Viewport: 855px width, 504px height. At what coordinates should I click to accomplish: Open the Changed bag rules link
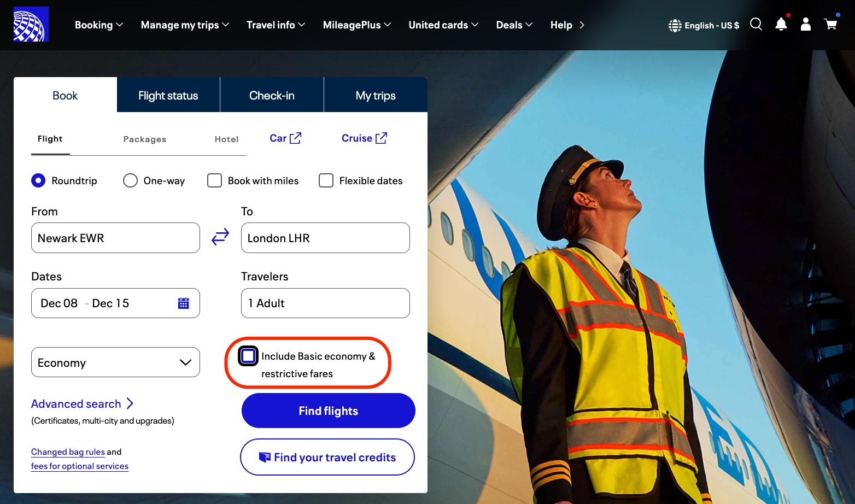[68, 452]
